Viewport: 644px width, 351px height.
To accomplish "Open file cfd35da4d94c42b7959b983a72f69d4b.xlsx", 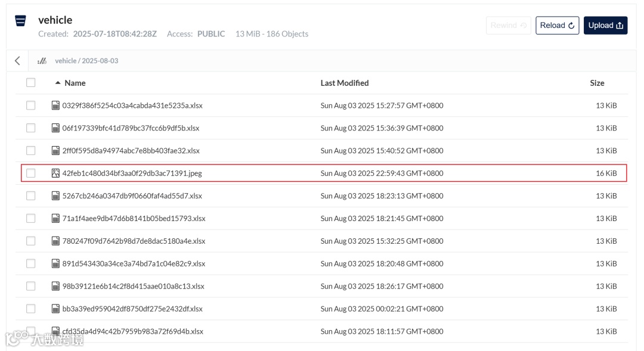I will click(132, 331).
